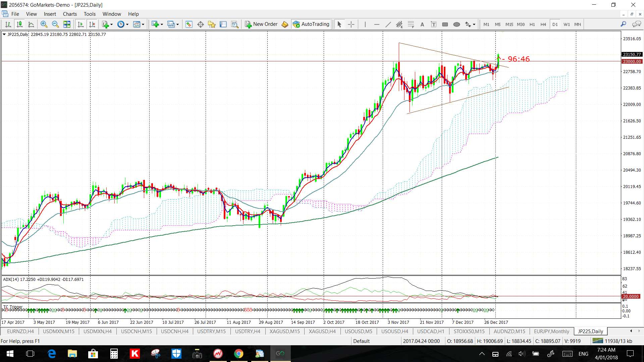Image resolution: width=644 pixels, height=362 pixels.
Task: Switch to the EURJPY,Monthly chart tab
Action: coord(551,331)
